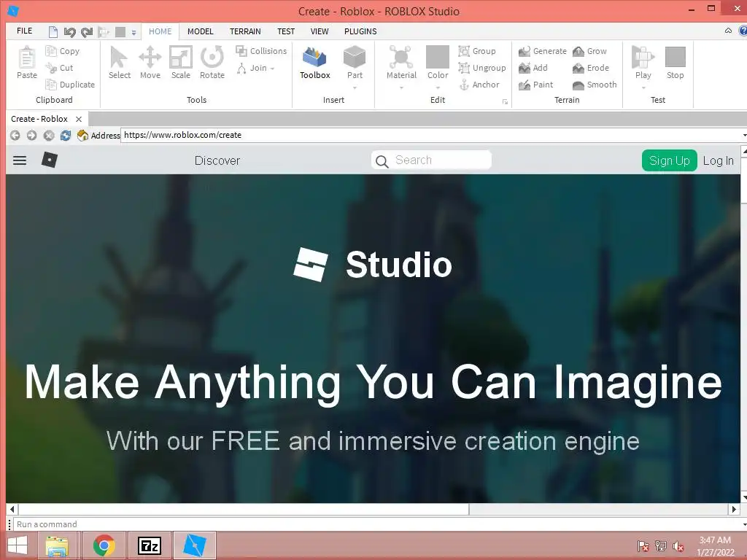
Task: Click the Roblox Search field
Action: 431,160
